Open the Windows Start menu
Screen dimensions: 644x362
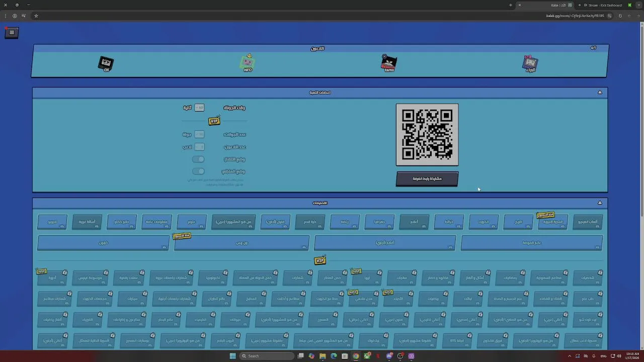pos(232,356)
